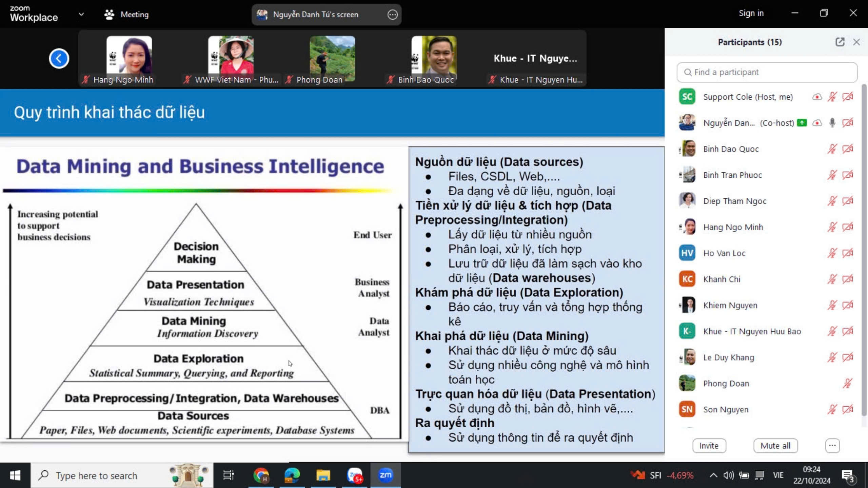Switch to the Meeting tab
868x488 pixels.
pyautogui.click(x=126, y=14)
